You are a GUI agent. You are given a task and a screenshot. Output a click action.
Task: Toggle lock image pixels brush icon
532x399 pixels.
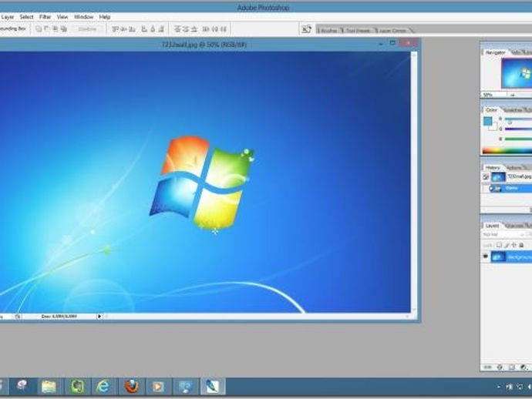(x=507, y=245)
